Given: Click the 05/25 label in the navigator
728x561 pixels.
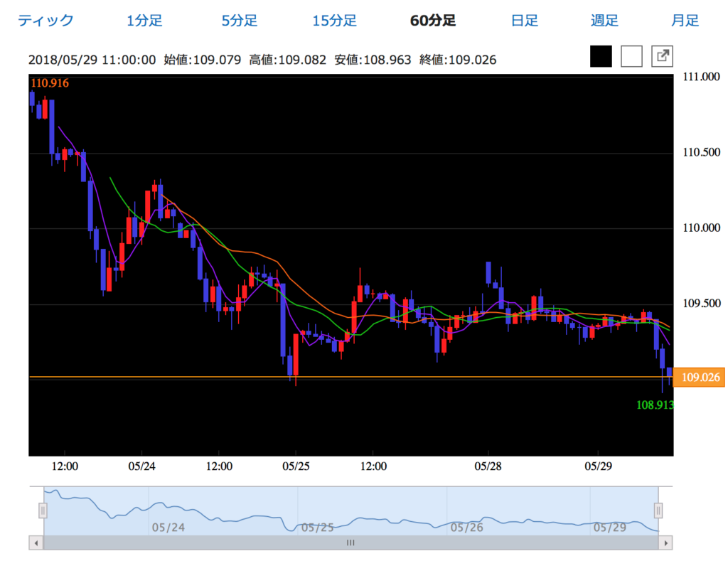Looking at the screenshot, I should pos(318,528).
